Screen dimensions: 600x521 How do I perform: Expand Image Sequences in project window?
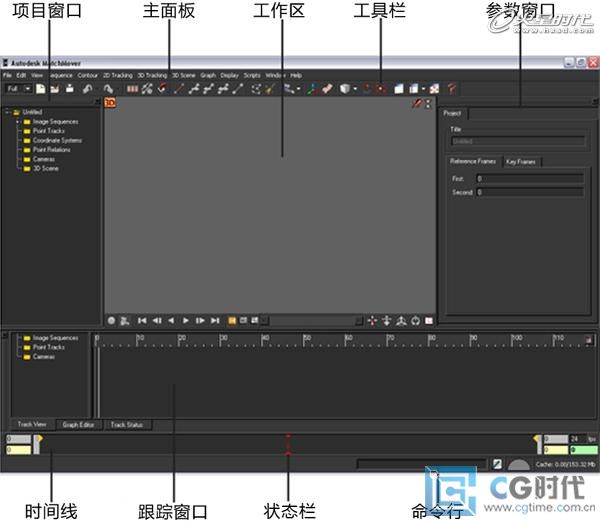click(x=18, y=122)
